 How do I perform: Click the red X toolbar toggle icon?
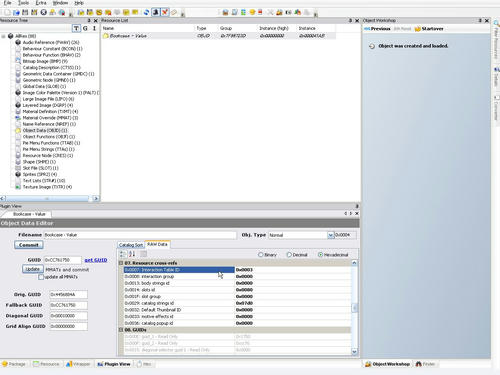pos(165,12)
